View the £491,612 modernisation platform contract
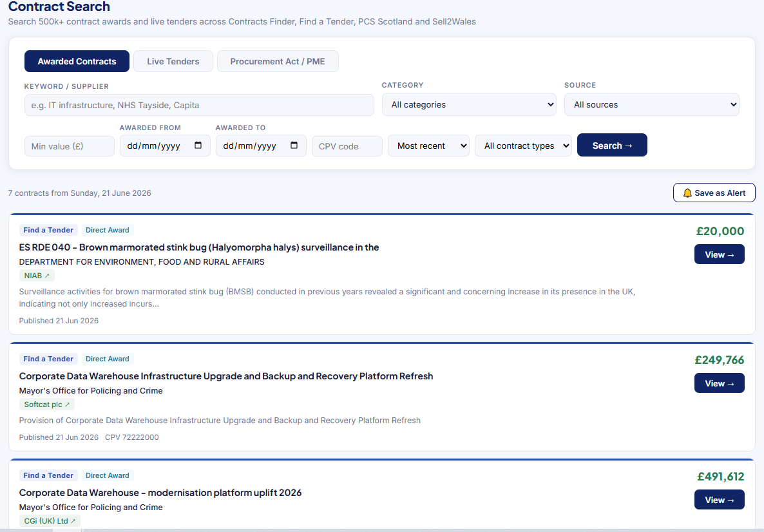Image resolution: width=764 pixels, height=532 pixels. (x=719, y=499)
